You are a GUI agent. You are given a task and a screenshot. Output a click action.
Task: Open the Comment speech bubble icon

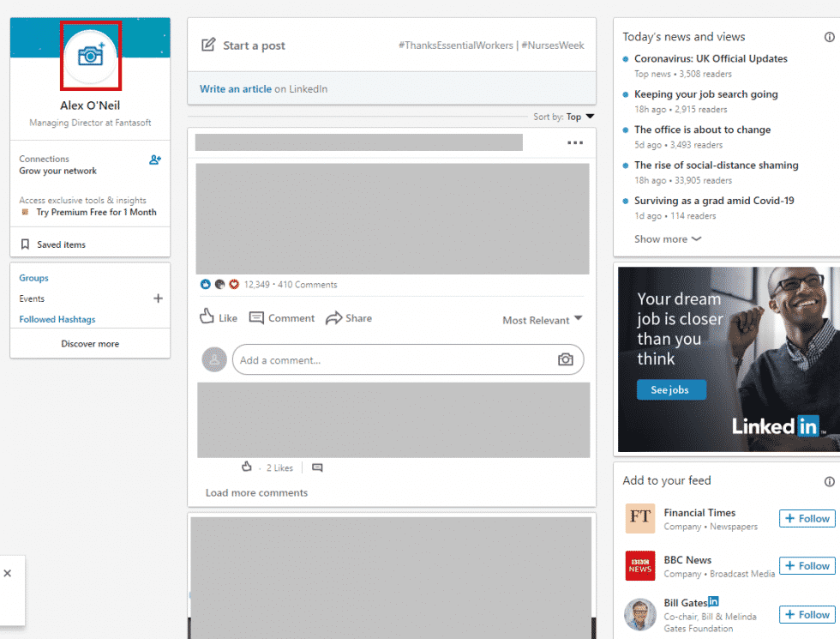point(256,317)
